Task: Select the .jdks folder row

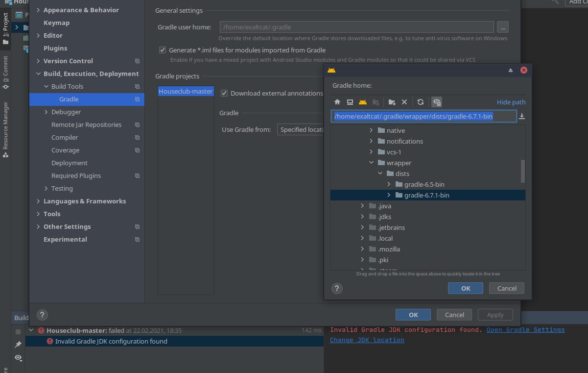Action: pyautogui.click(x=427, y=217)
